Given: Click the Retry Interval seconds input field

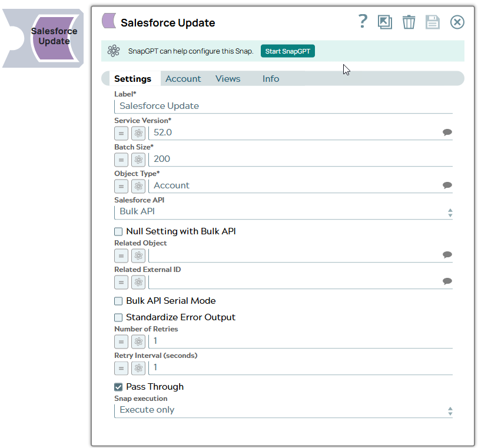Looking at the screenshot, I should (300, 368).
